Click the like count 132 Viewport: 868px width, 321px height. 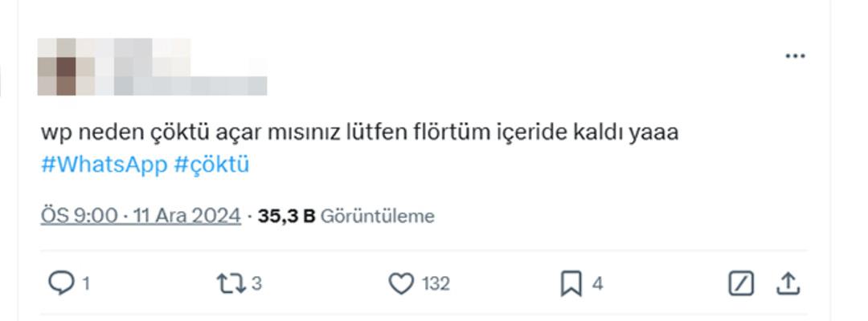coord(436,284)
